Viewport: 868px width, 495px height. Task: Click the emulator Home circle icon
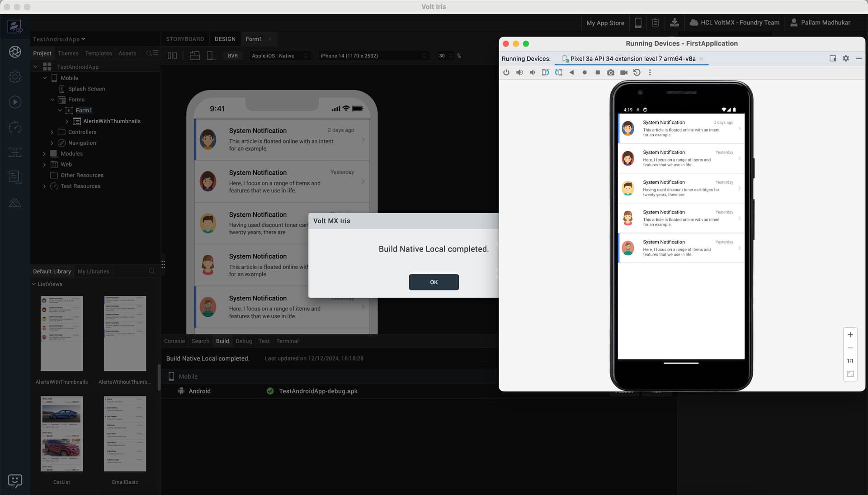coord(585,72)
